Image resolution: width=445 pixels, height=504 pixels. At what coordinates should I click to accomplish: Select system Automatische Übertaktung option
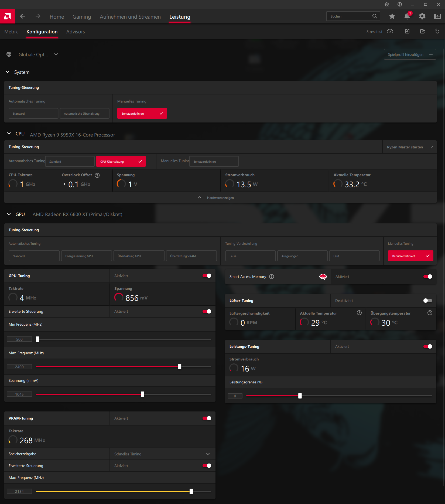pyautogui.click(x=84, y=113)
